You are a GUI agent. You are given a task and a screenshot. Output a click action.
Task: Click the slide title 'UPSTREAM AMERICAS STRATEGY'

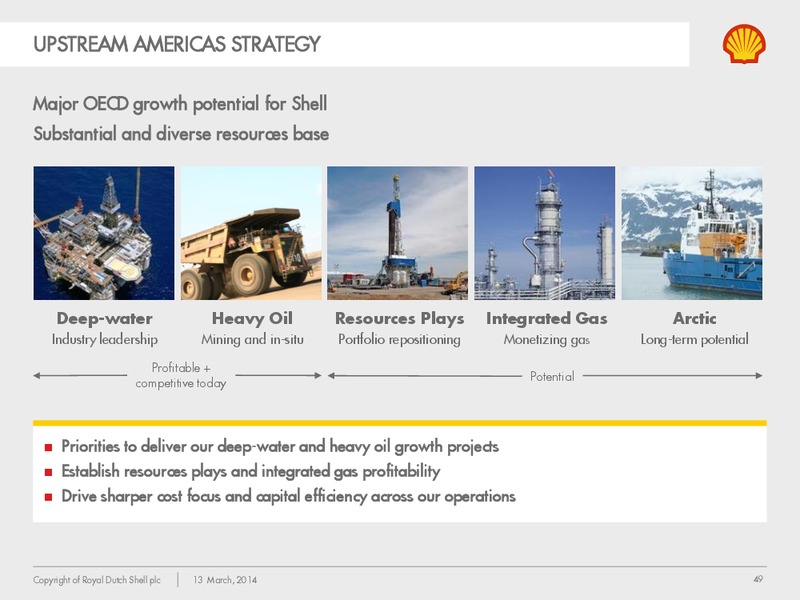(x=177, y=44)
